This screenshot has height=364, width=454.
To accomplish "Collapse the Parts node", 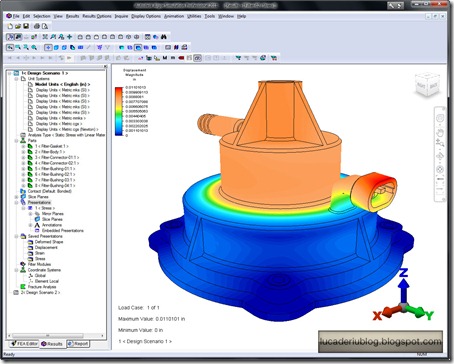I will point(16,141).
